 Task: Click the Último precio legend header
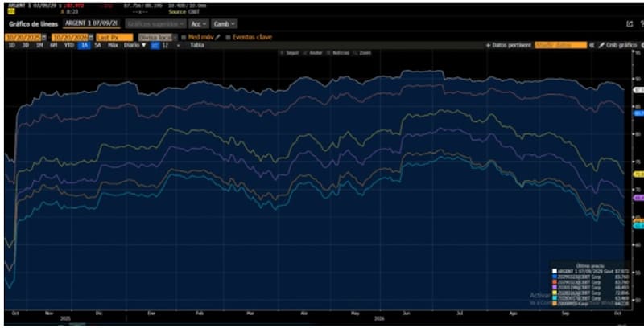[x=589, y=265]
